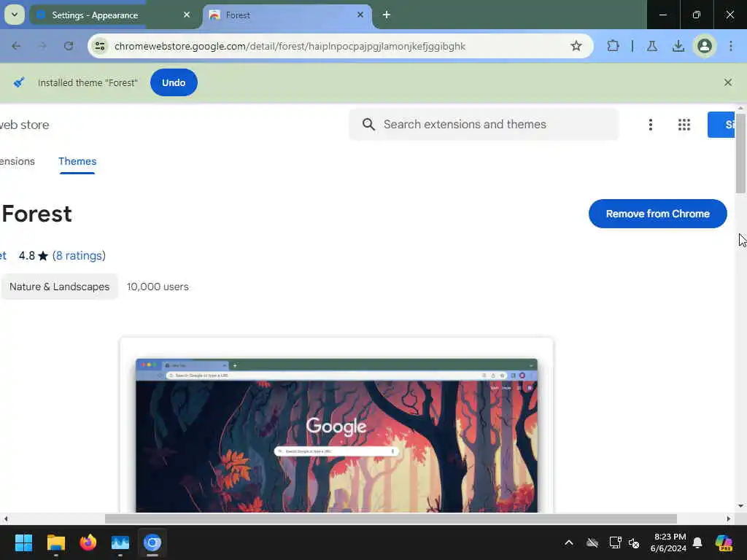Open File Explorer from the taskbar
Viewport: 747px width, 560px height.
(55, 542)
